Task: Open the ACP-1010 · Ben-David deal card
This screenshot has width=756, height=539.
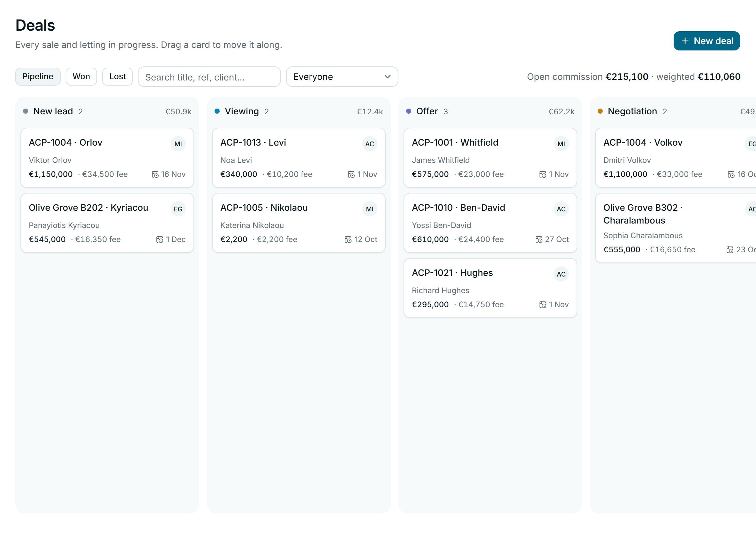Action: point(490,223)
